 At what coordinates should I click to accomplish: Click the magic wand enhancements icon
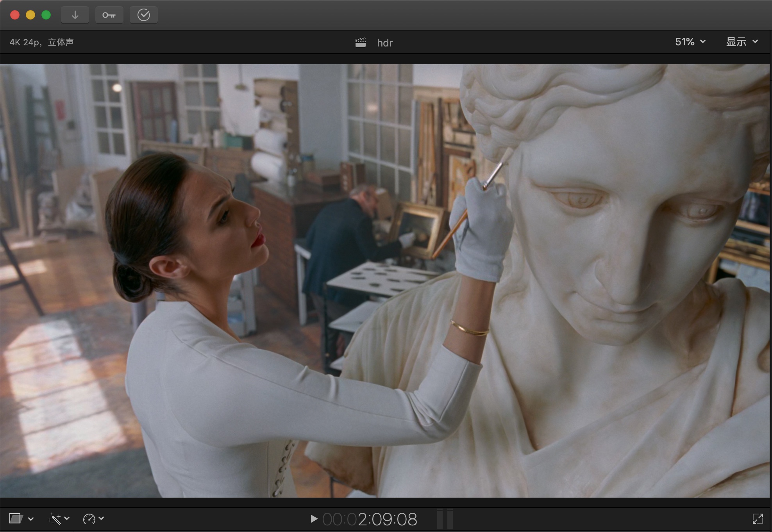[54, 519]
